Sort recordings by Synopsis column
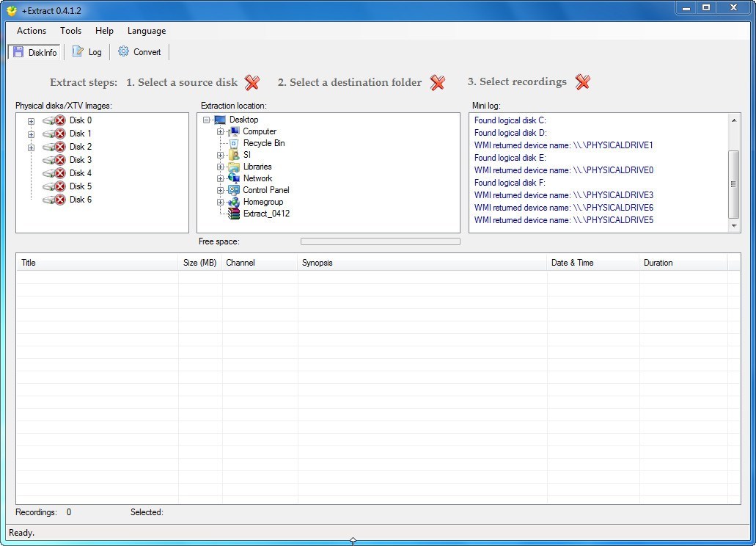Viewport: 756px width, 546px height. pos(422,263)
